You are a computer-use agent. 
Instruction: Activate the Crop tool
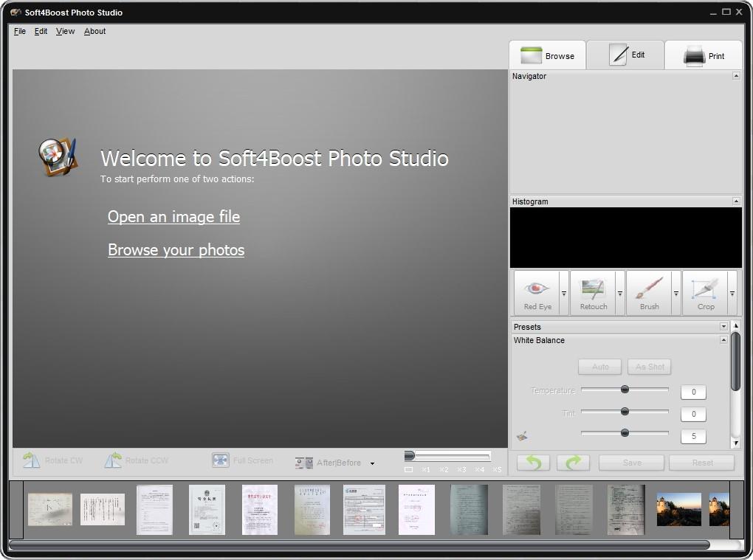click(706, 293)
